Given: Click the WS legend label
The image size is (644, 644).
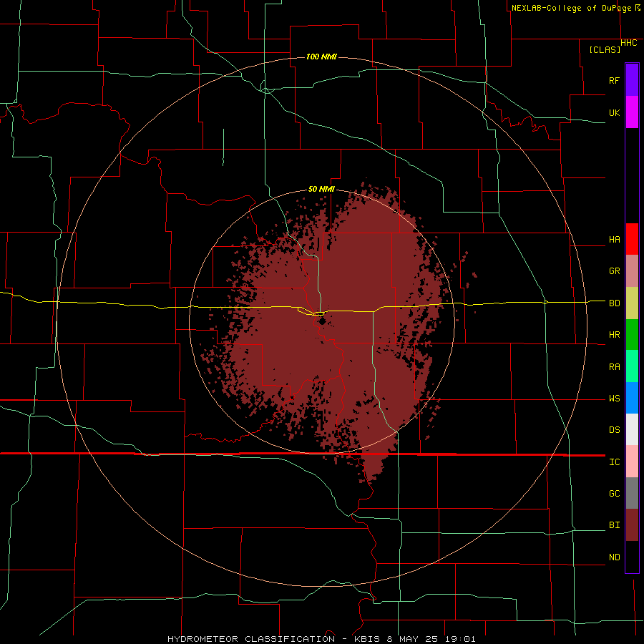Looking at the screenshot, I should click(614, 399).
